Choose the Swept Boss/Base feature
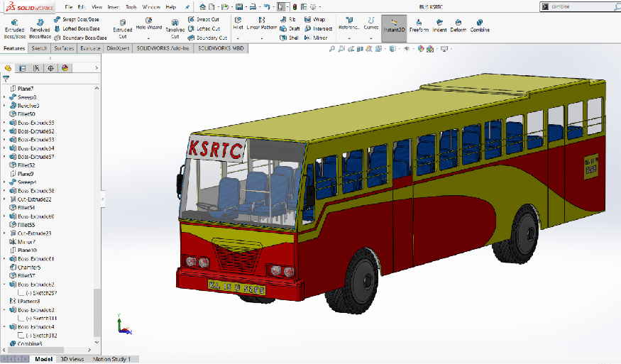 (x=76, y=19)
